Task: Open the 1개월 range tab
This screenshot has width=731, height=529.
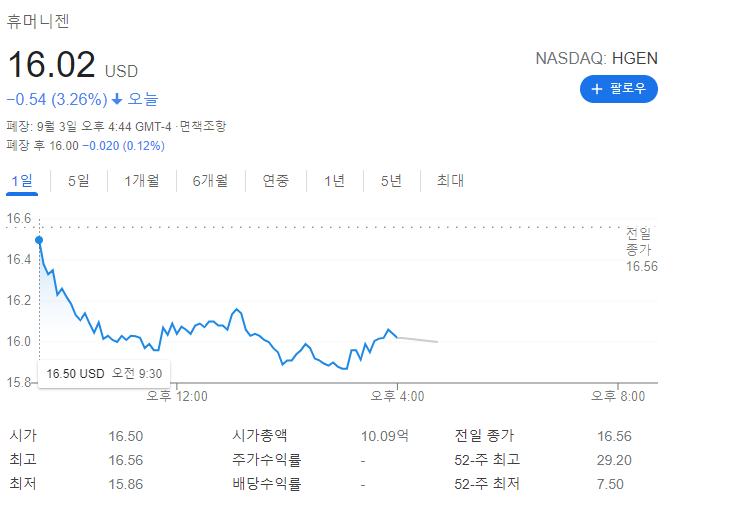Action: 142,180
